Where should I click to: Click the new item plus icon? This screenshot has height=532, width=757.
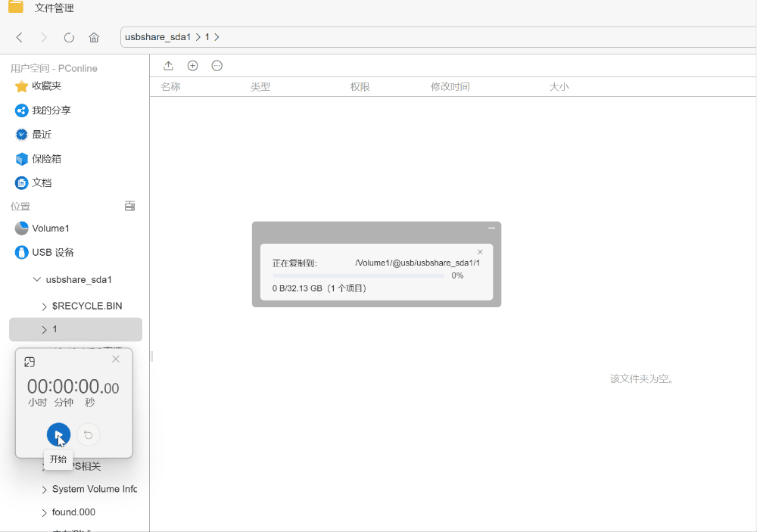[192, 66]
